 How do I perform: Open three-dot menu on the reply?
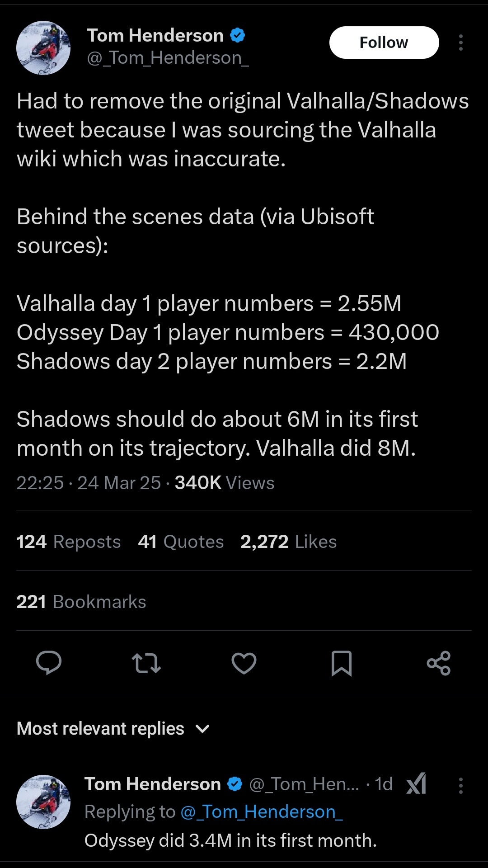point(460,786)
